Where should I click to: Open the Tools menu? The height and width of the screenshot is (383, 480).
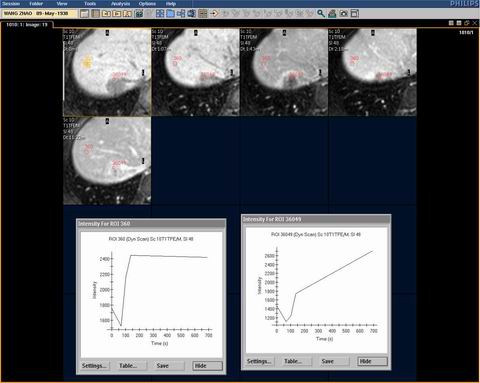90,4
